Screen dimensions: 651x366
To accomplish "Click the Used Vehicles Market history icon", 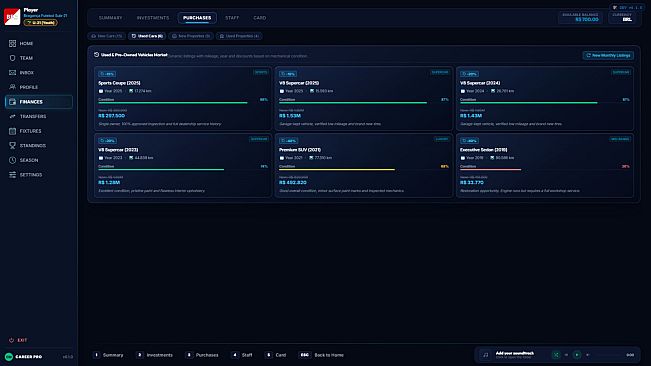I will (x=96, y=55).
